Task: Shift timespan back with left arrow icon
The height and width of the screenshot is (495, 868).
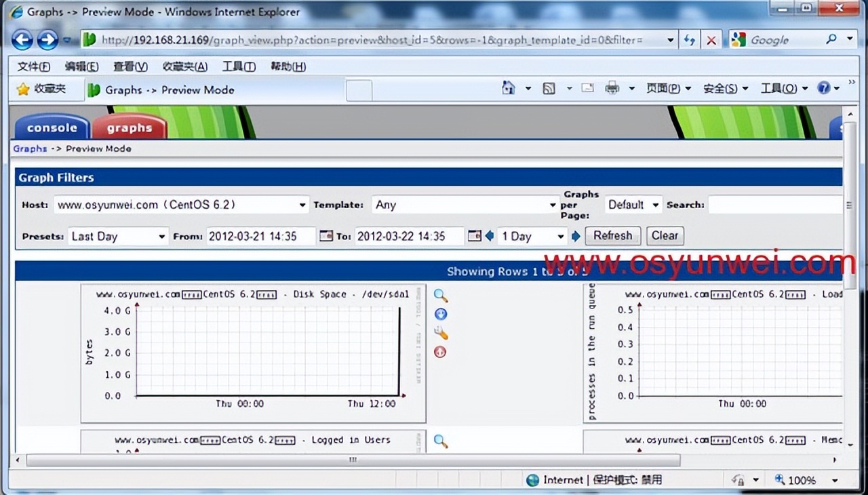Action: click(490, 236)
